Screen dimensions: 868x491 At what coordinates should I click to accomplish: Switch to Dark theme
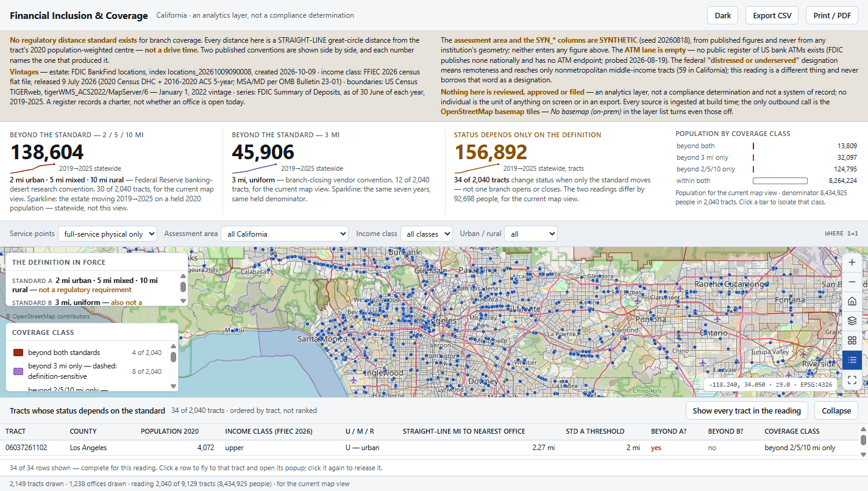(x=722, y=15)
